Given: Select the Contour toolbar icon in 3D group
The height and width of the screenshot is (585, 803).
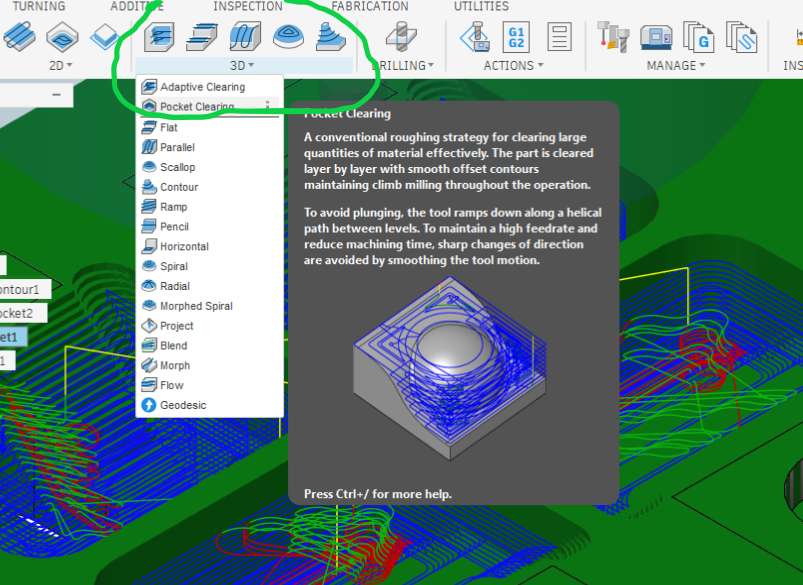Looking at the screenshot, I should point(331,36).
